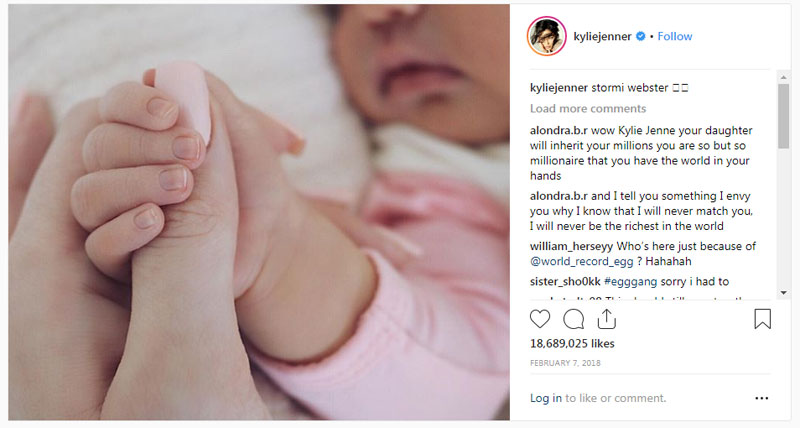Screen dimensions: 800x428
Task: Follow the kyliejenner account
Action: pyautogui.click(x=674, y=36)
